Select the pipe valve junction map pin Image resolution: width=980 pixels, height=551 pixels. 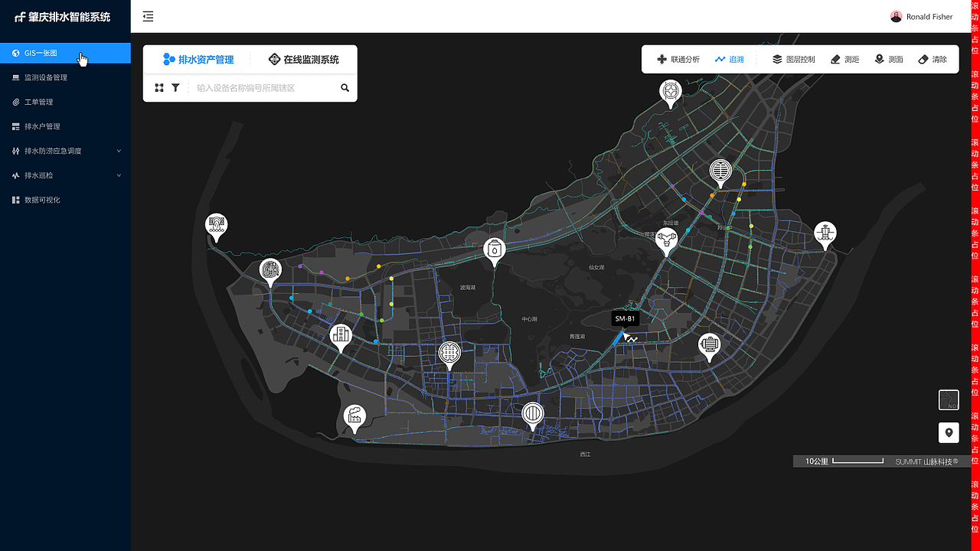tap(667, 240)
